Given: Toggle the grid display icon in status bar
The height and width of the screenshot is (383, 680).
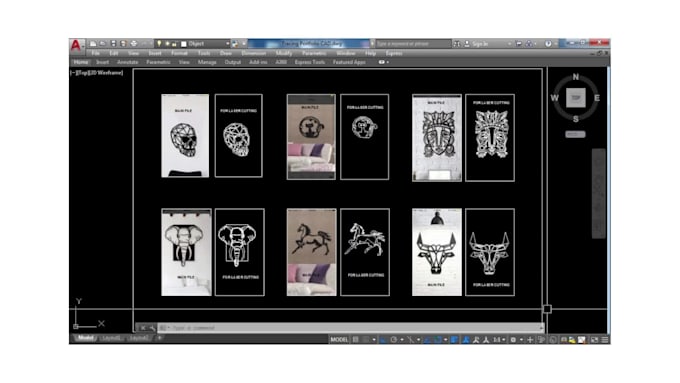Looking at the screenshot, I should [x=356, y=340].
